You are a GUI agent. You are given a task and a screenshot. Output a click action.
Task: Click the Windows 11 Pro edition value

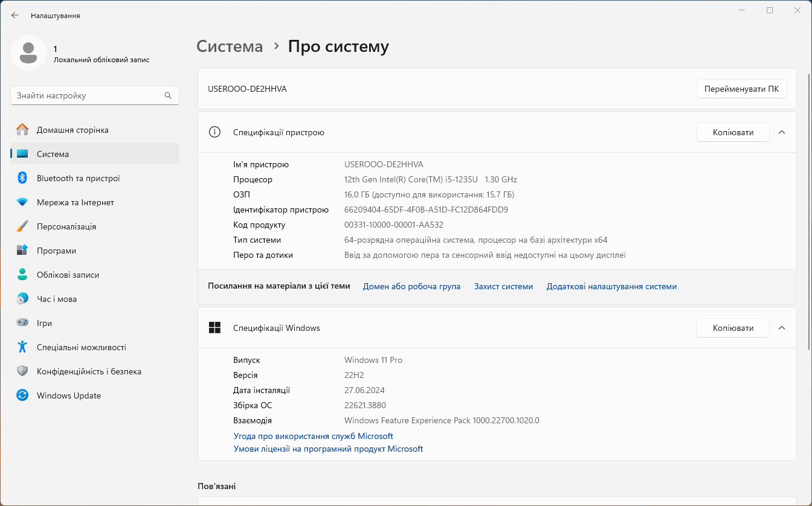click(x=373, y=360)
